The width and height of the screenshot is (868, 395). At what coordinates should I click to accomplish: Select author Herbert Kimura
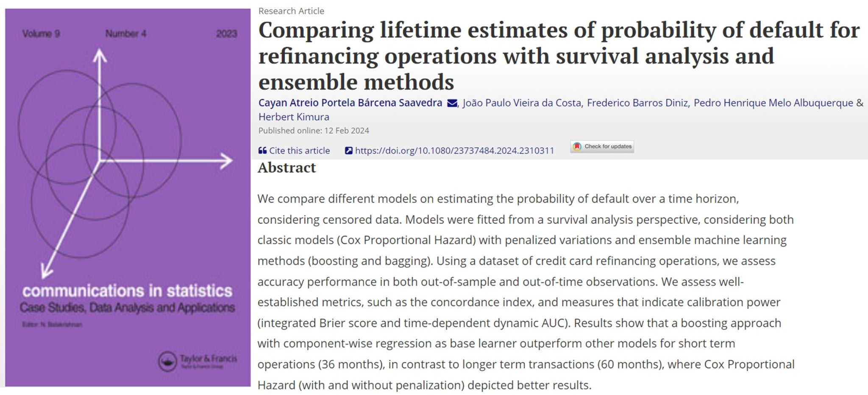tap(294, 117)
